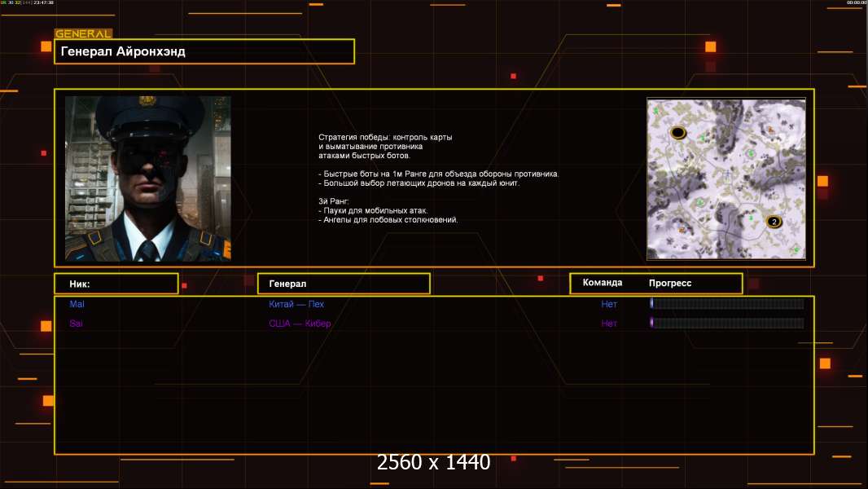Image resolution: width=868 pixels, height=489 pixels.
Task: Select the Ник: column header
Action: pyautogui.click(x=116, y=284)
